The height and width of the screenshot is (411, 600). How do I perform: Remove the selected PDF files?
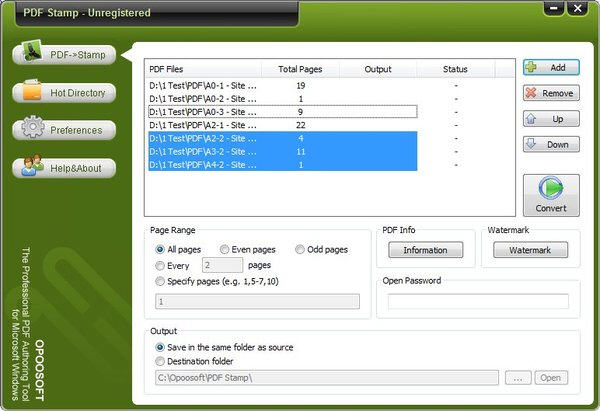pyautogui.click(x=551, y=93)
